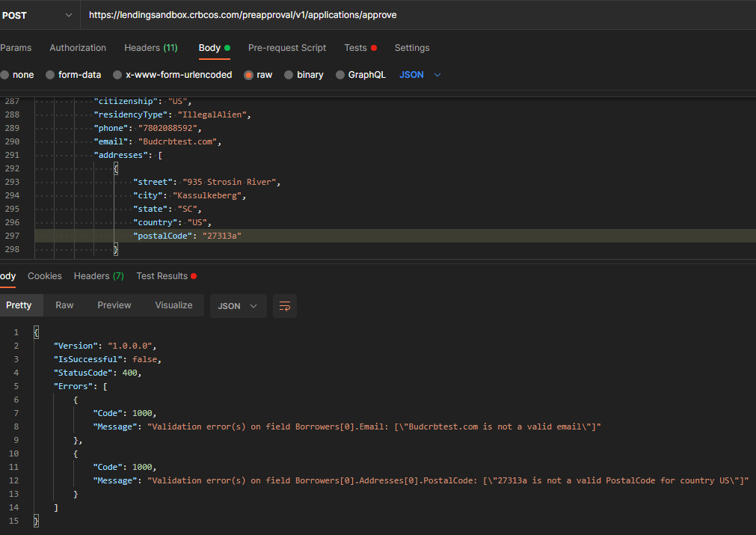Open the Pre-request Script tab
This screenshot has height=535, width=756.
[287, 48]
